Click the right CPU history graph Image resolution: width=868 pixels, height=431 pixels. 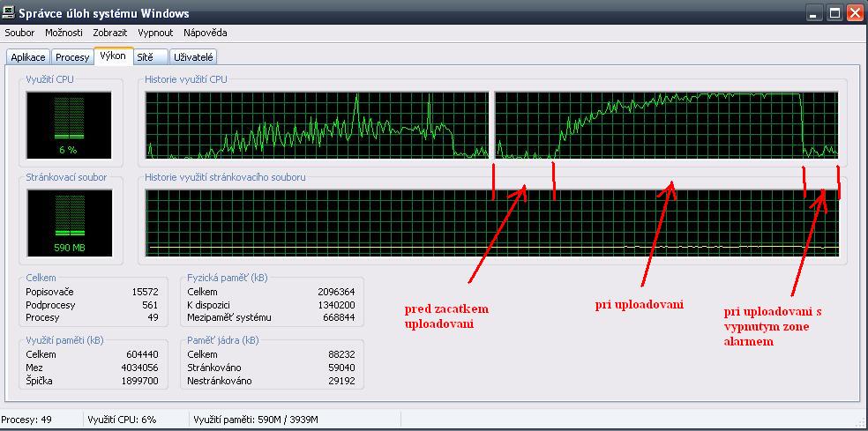tap(667, 125)
